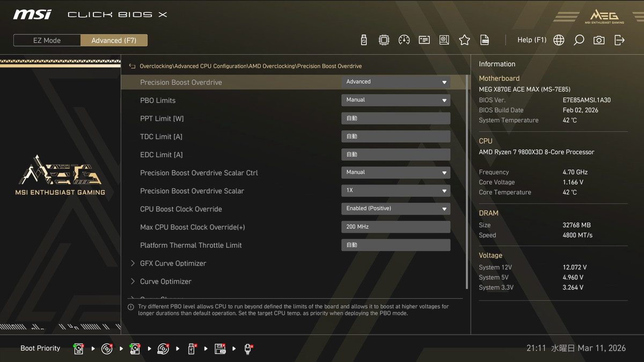
Task: Click the back arrow beside the breadcrumb path
Action: [x=132, y=67]
